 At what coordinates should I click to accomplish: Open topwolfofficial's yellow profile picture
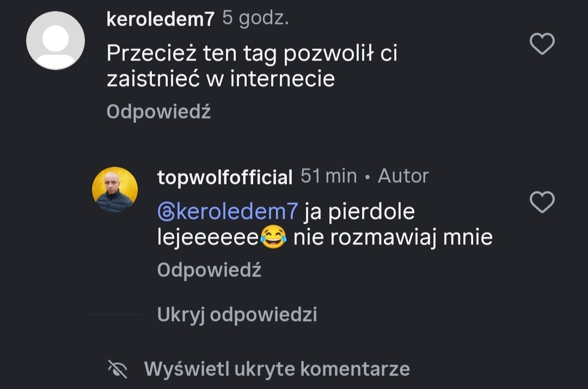coord(114,189)
